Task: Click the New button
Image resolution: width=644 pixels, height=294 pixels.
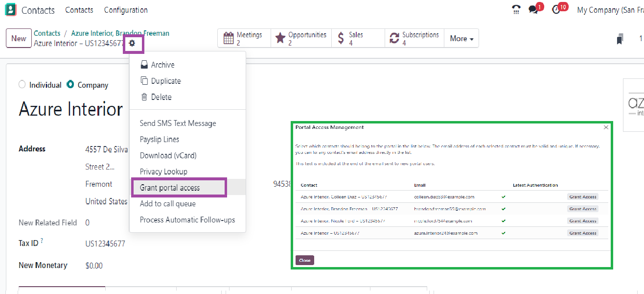Action: click(x=19, y=38)
